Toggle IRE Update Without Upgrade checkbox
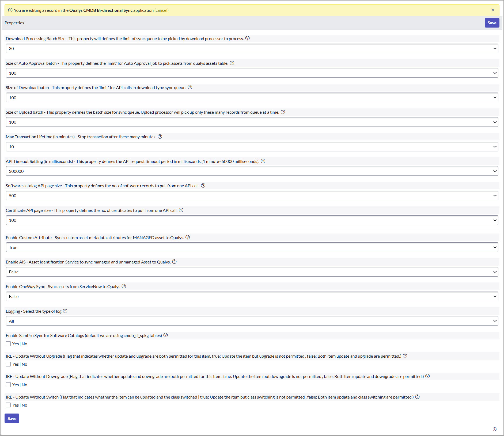 point(8,364)
